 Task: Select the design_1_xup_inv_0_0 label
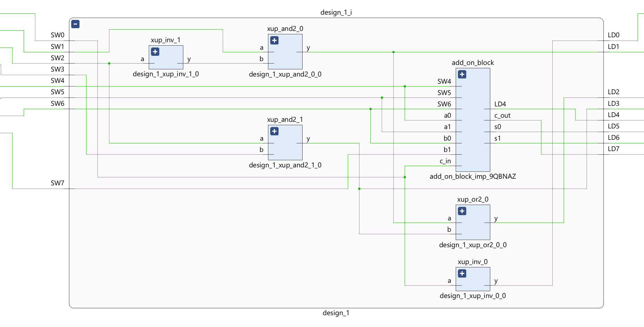473,296
